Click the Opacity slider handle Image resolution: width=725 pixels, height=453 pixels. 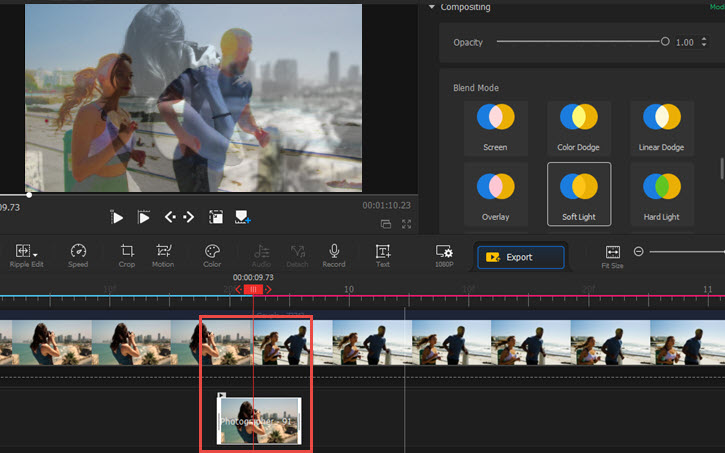[x=665, y=42]
